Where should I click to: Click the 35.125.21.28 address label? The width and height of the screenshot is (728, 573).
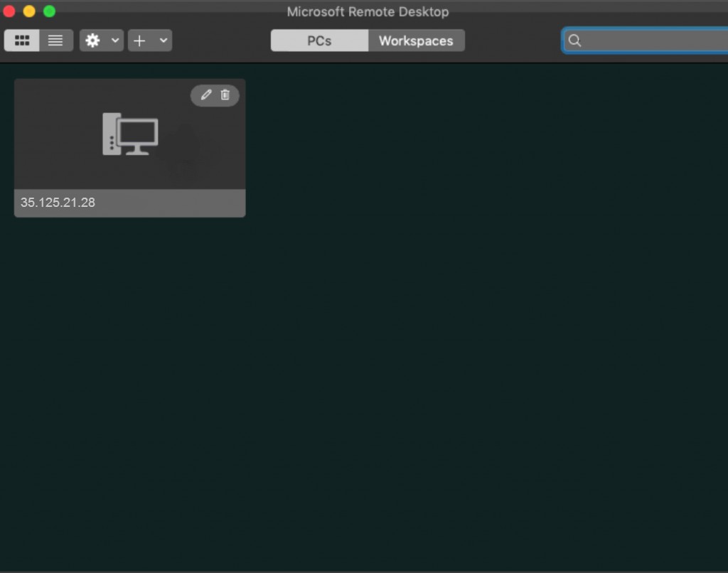[x=58, y=203]
